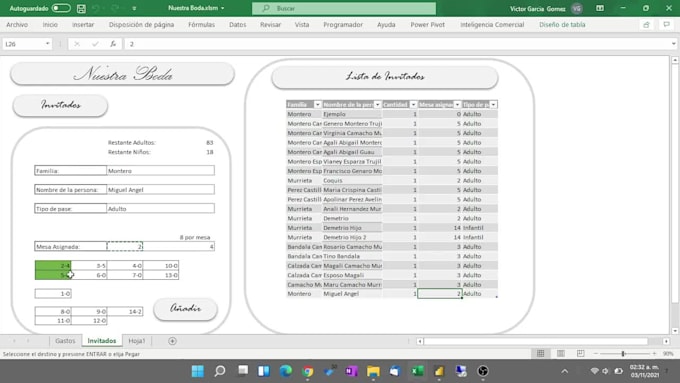The width and height of the screenshot is (680, 383).
Task: Click the Buscar search box
Action: tap(344, 8)
